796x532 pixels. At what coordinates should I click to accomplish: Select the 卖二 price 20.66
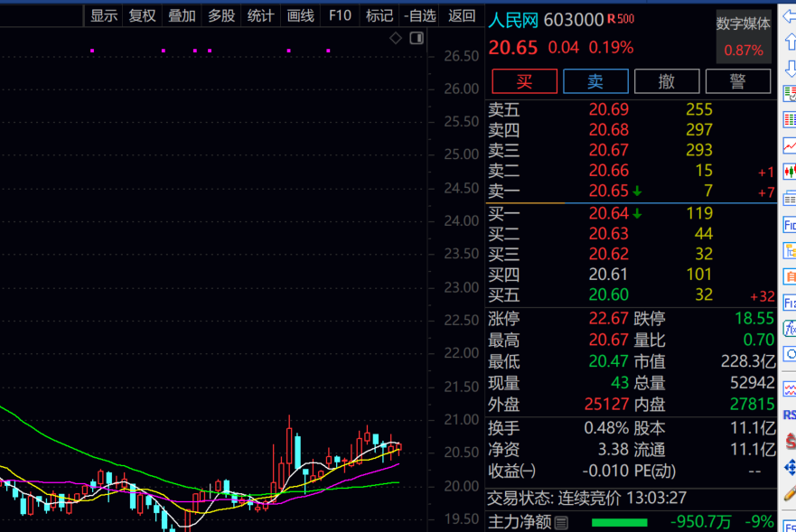609,171
